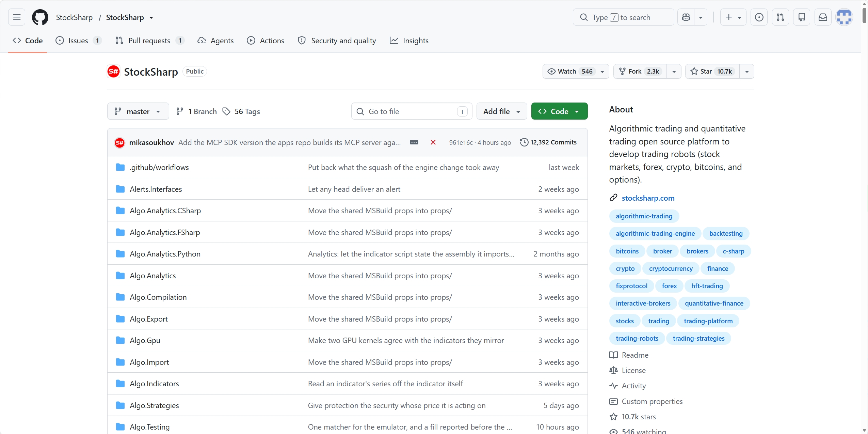Viewport: 868px width, 434px height.
Task: Open the repositories icon in header
Action: click(802, 17)
